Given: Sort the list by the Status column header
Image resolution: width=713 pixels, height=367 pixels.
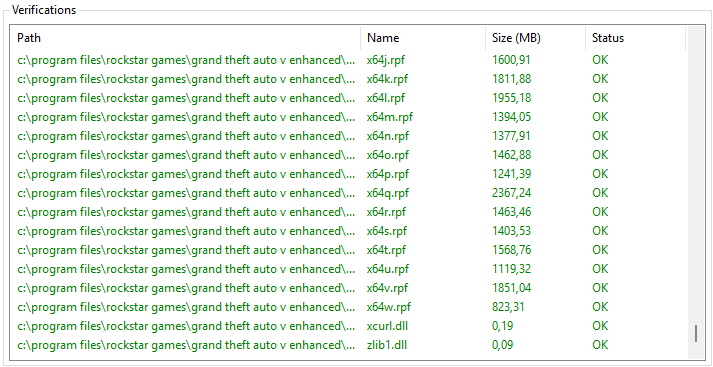Looking at the screenshot, I should point(635,38).
